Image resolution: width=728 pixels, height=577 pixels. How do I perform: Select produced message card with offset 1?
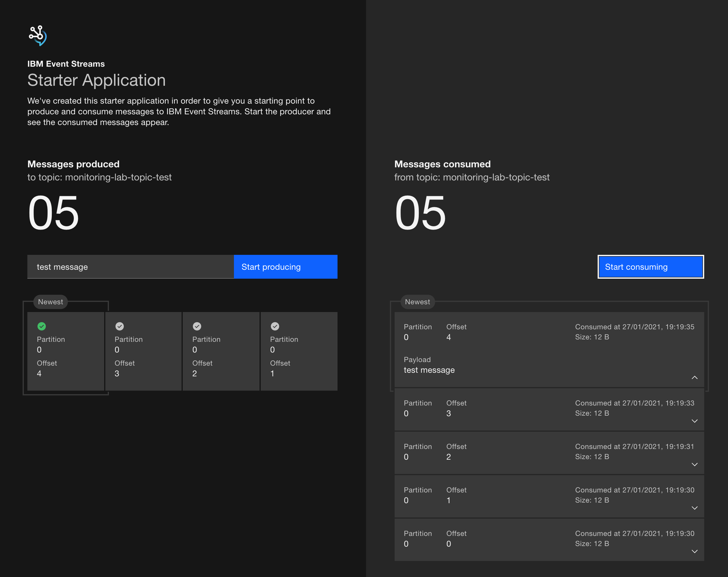(x=299, y=351)
